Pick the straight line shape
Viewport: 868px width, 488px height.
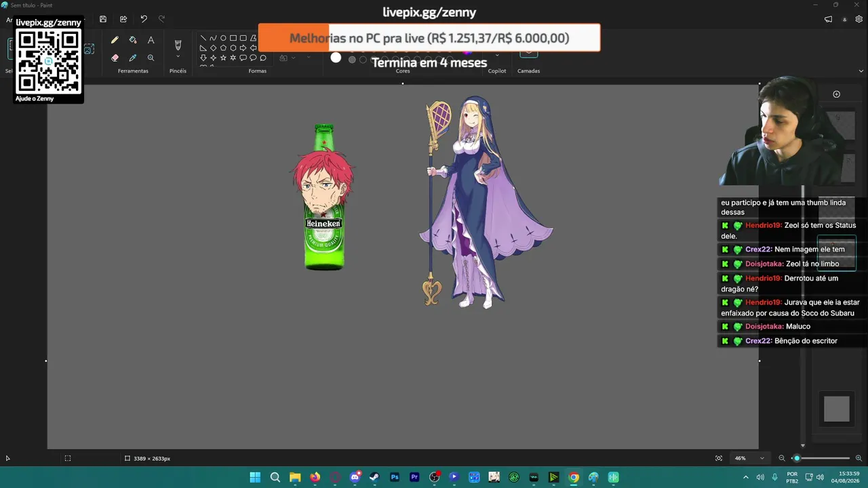[x=203, y=38]
